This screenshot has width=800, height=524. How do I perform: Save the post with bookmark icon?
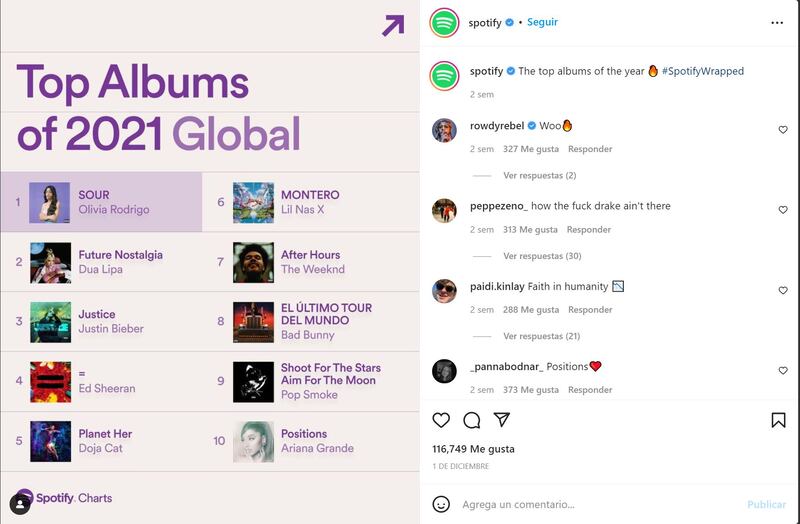pyautogui.click(x=778, y=420)
